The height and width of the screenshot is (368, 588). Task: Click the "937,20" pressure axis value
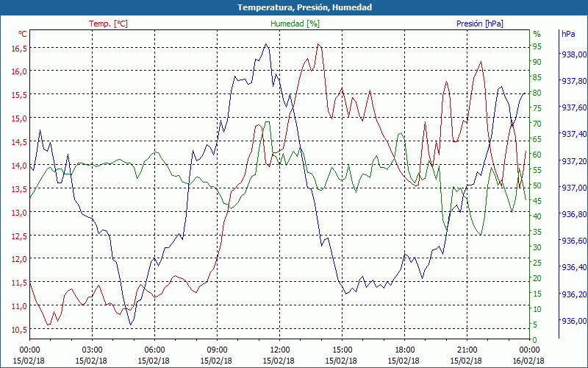(x=574, y=161)
